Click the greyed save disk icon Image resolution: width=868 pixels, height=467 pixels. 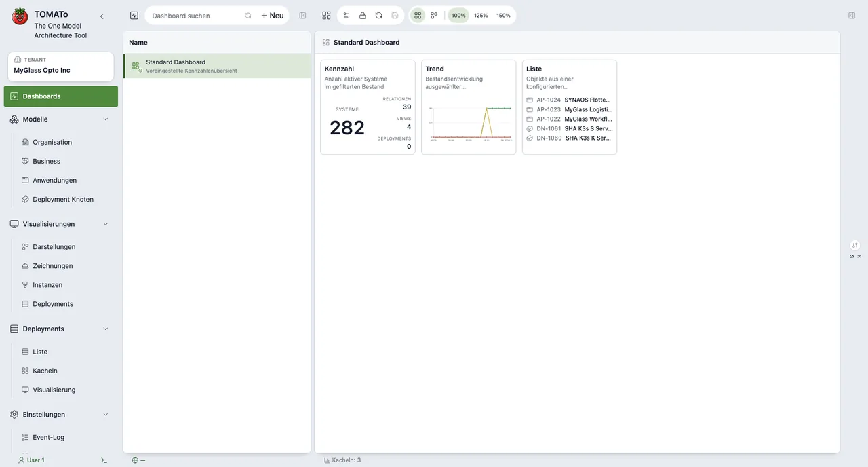(x=395, y=15)
